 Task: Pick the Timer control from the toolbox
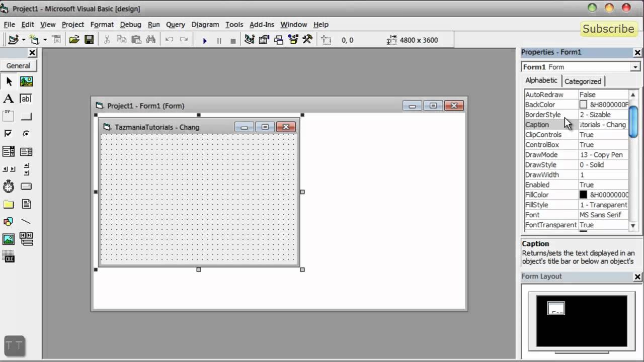[8, 186]
